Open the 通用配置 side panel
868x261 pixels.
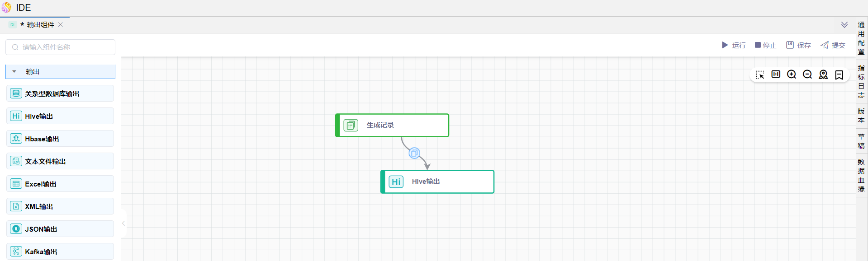point(861,38)
